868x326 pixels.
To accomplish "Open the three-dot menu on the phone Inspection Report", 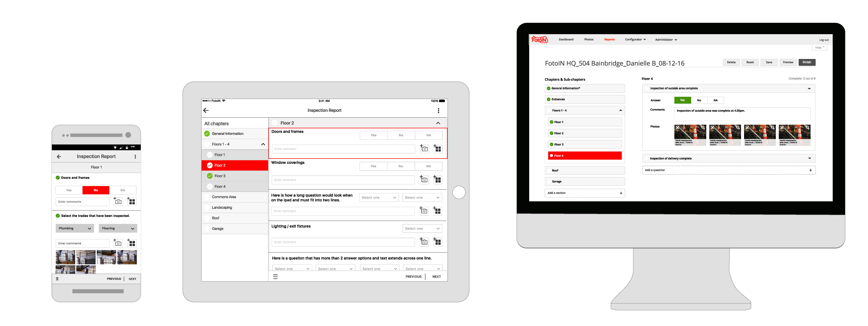I will 135,156.
